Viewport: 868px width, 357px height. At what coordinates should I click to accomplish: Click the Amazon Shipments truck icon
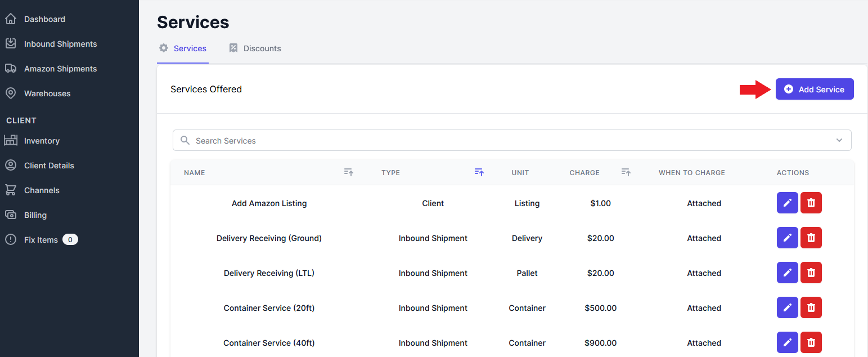click(10, 69)
